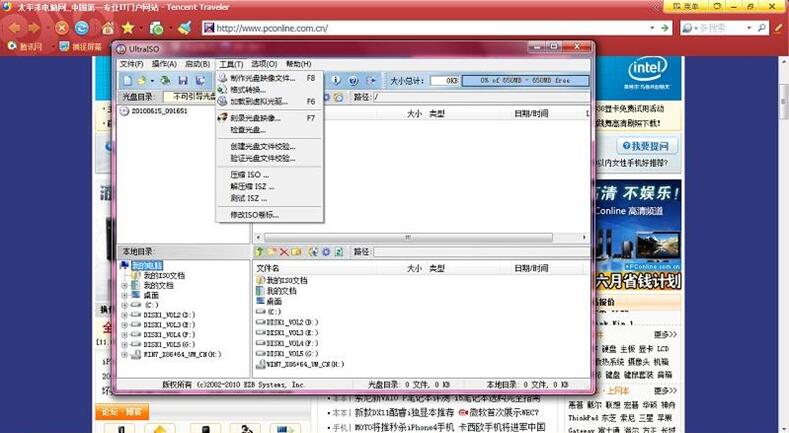789x433 pixels.
Task: Click the Help question-mark toolbar icon
Action: [x=353, y=80]
